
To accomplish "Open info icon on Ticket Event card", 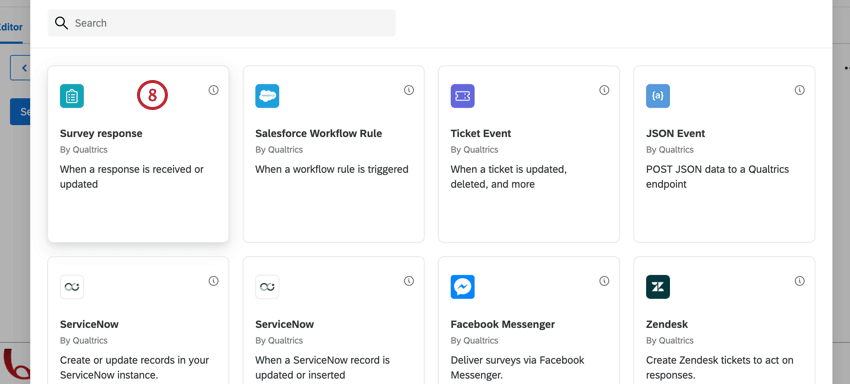I will coord(604,90).
